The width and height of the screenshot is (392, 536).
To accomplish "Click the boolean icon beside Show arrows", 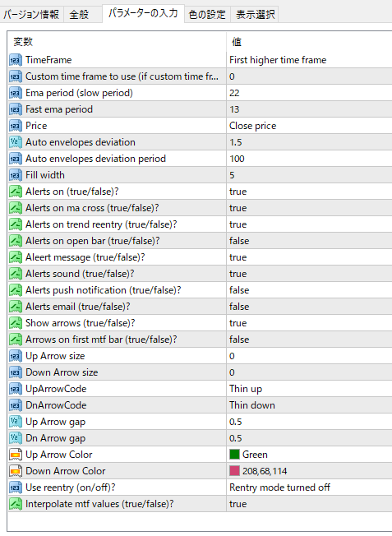I will tap(16, 323).
